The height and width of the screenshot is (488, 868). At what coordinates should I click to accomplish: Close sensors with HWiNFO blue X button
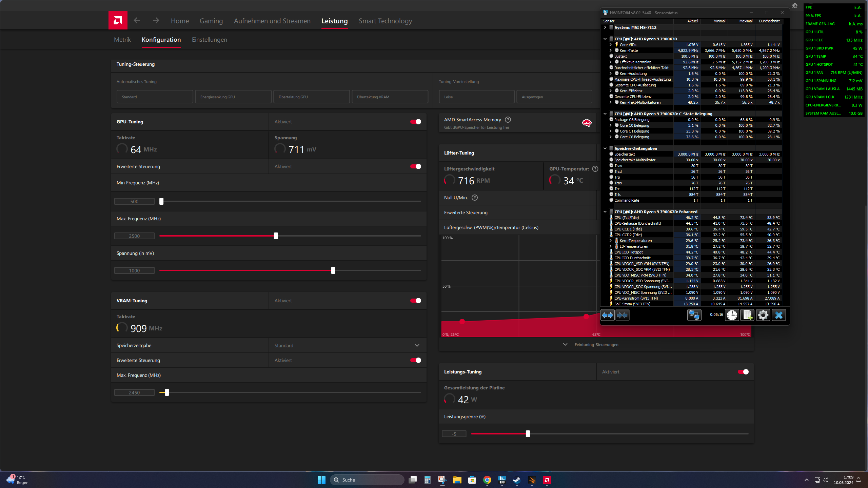(779, 315)
